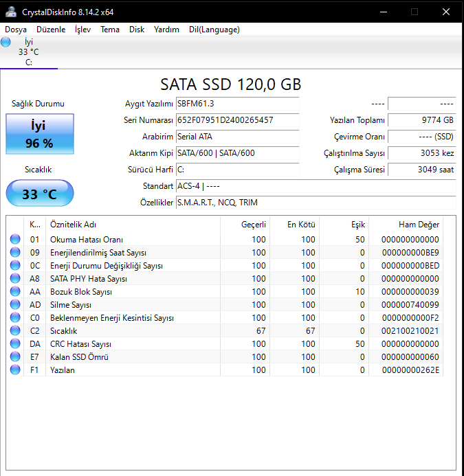
Task: Open the Yardım menu
Action: (x=166, y=30)
